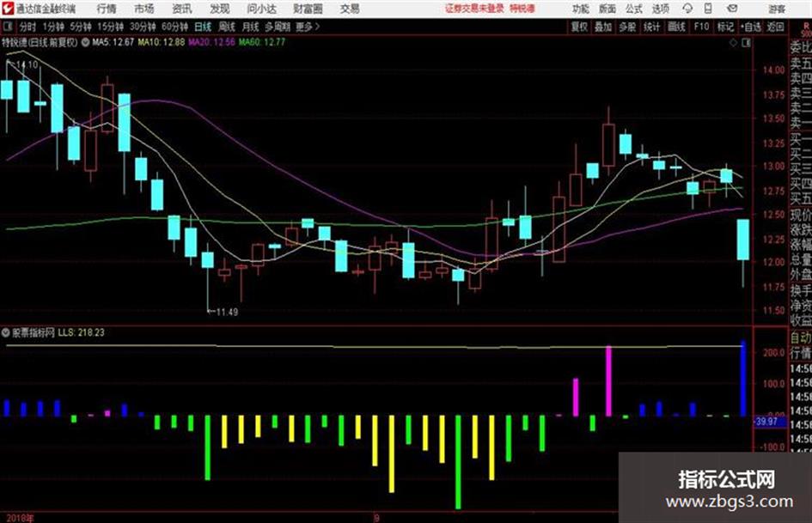Image resolution: width=812 pixels, height=523 pixels.
Task: Click the settings circle icon beside 股票指标网
Action: click(x=6, y=332)
